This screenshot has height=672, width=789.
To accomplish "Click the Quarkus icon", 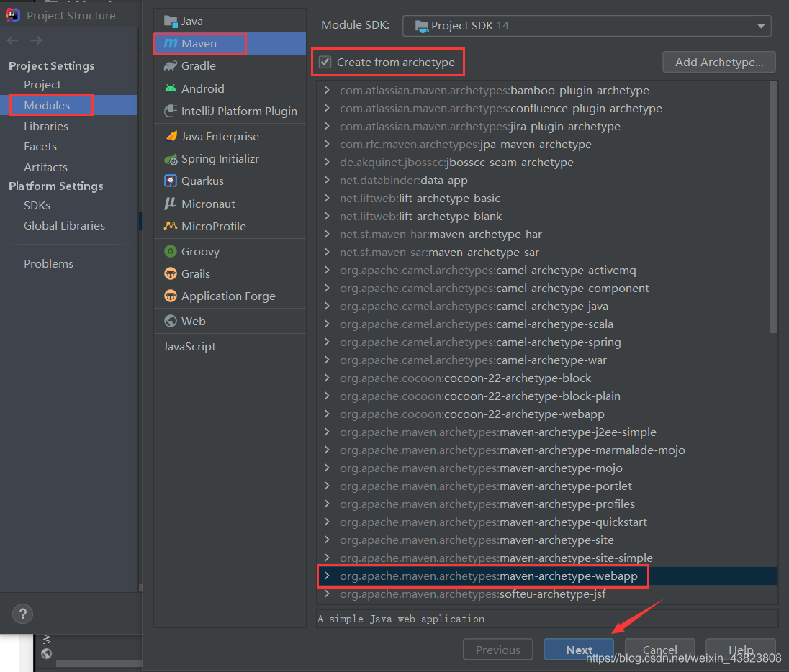I will 171,181.
